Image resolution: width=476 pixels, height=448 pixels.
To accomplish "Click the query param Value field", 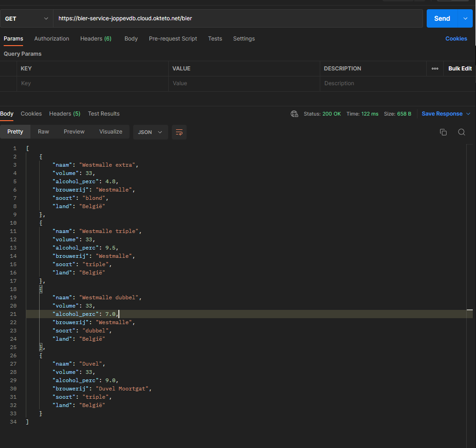I will pos(244,83).
